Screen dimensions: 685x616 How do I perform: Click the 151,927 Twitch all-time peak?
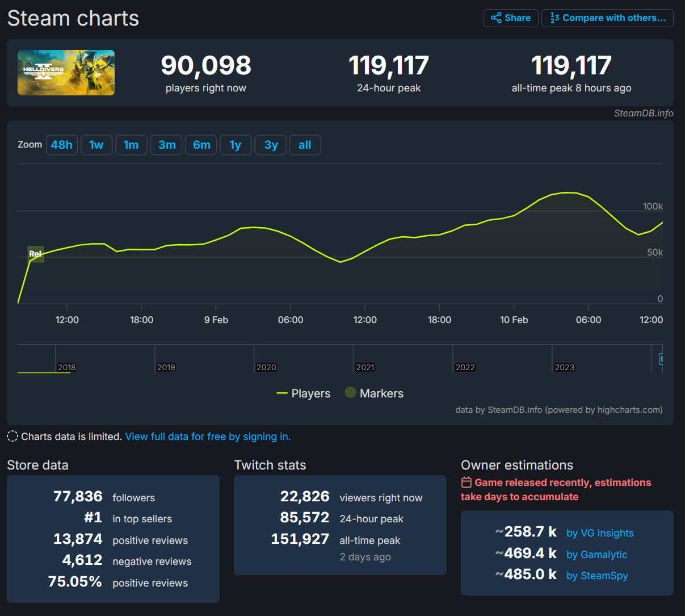(x=300, y=539)
